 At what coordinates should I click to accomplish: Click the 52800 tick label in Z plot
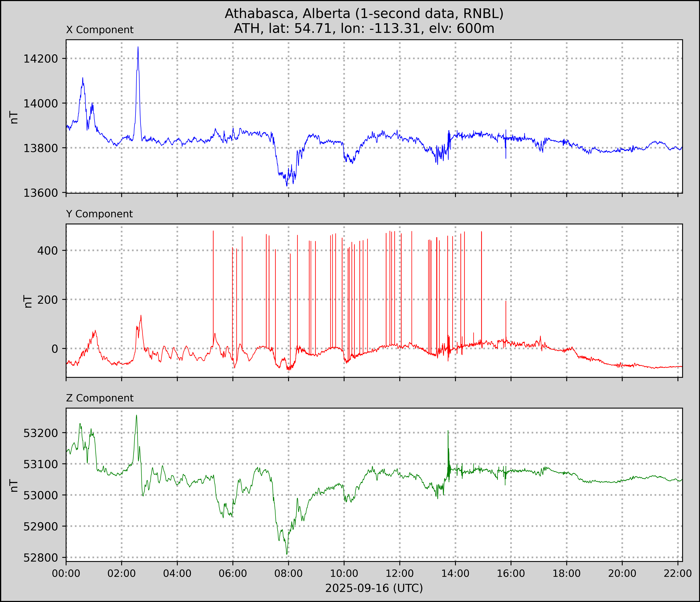pos(41,557)
